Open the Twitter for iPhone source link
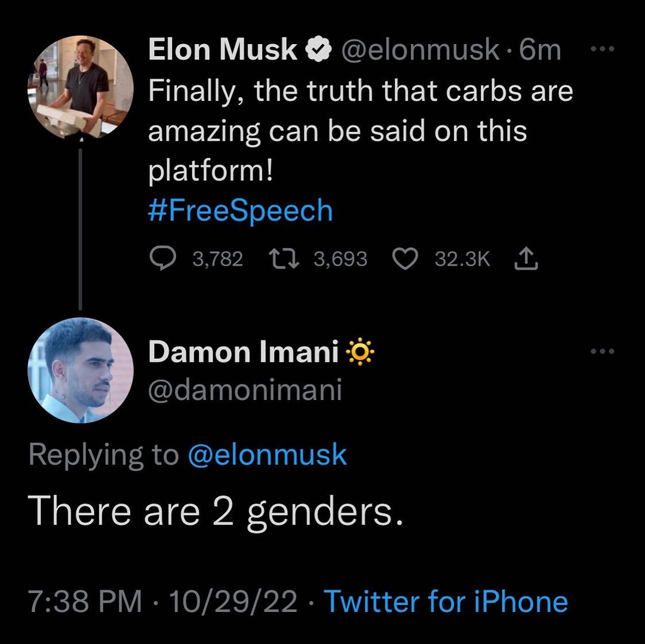645x644 pixels. coord(446,601)
